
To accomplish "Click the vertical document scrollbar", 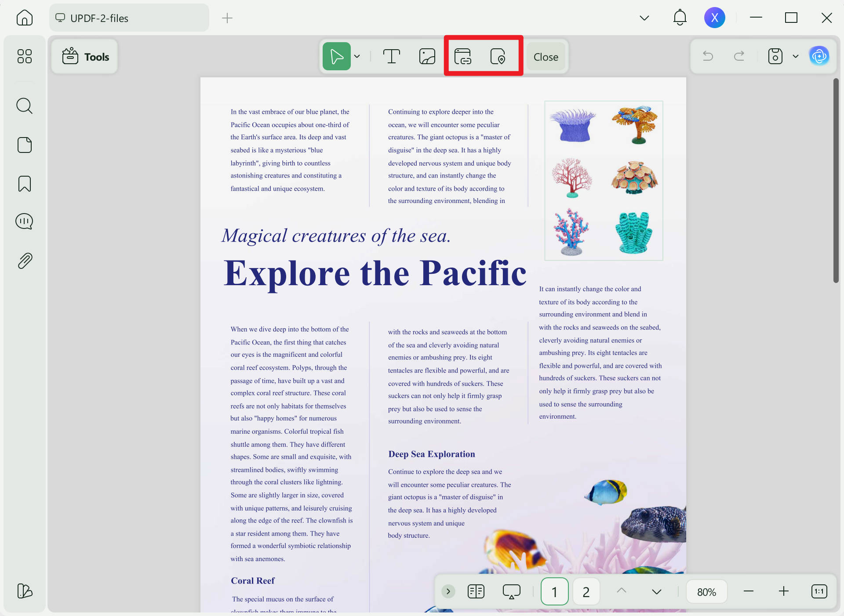I will (x=836, y=181).
